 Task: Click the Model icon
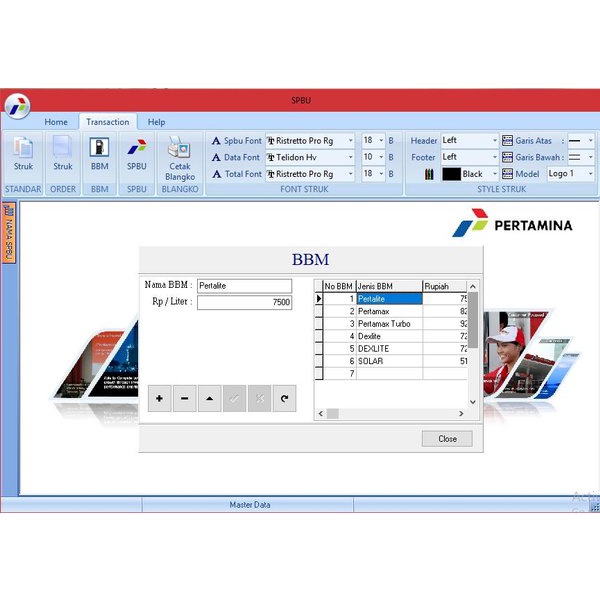coord(507,174)
